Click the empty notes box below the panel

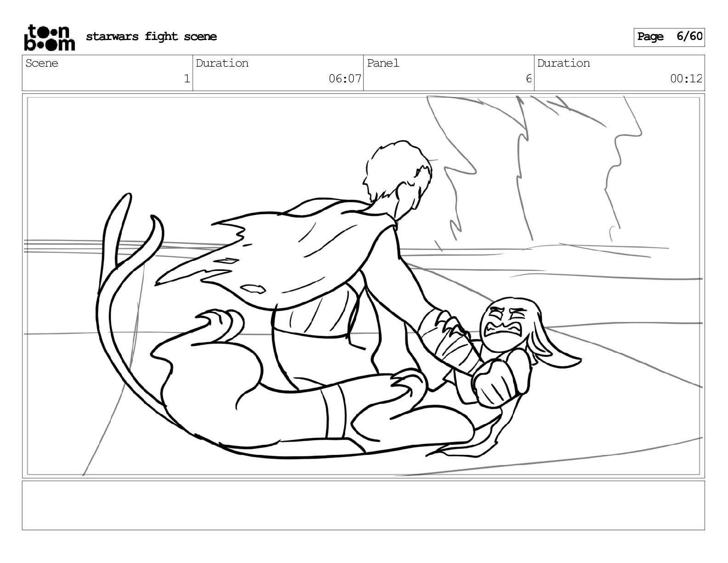coord(364,506)
